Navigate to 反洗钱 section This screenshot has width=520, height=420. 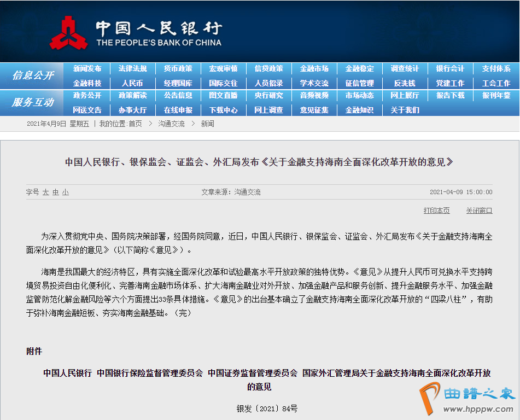click(x=405, y=83)
